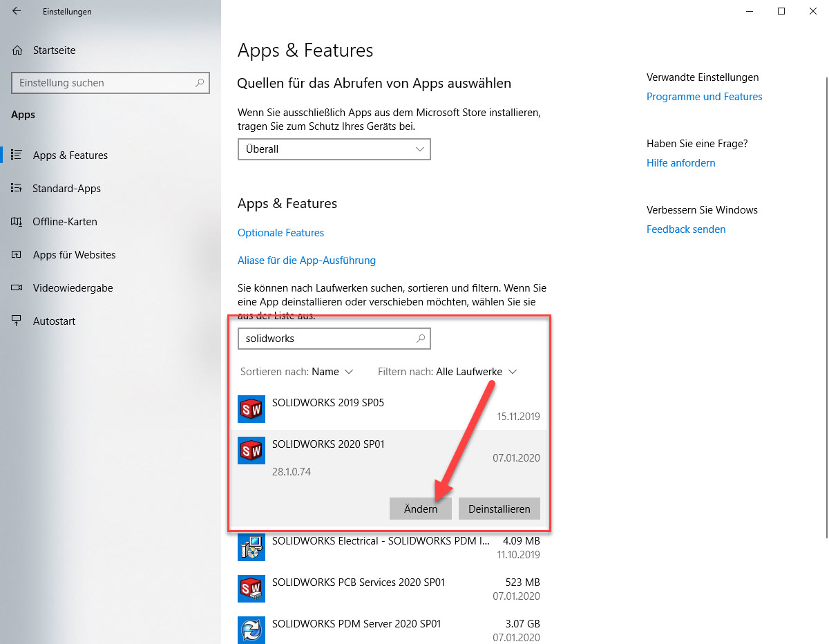Viewport: 829px width, 644px height.
Task: Click the SOLIDWORKS 2019 SP05 app icon
Action: tap(251, 409)
